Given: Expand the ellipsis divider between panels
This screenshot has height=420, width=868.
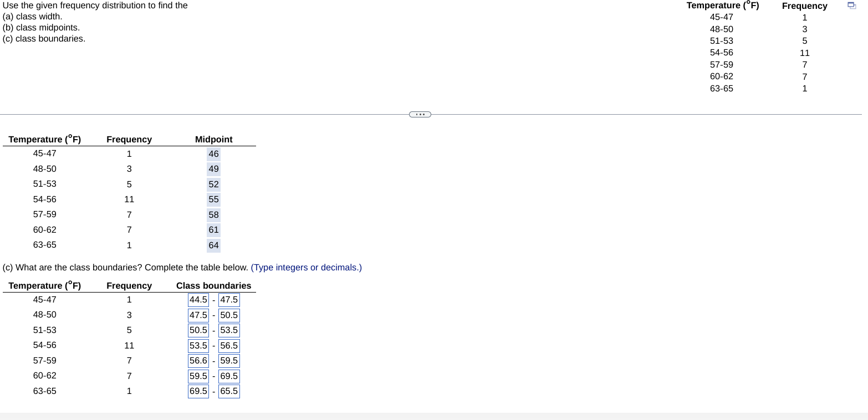Looking at the screenshot, I should click(x=420, y=114).
